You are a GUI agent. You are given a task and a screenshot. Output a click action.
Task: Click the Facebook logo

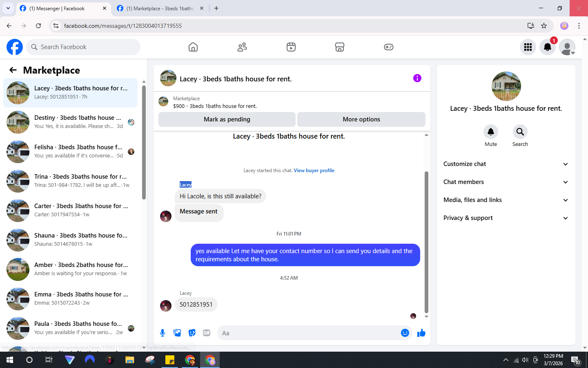(15, 47)
